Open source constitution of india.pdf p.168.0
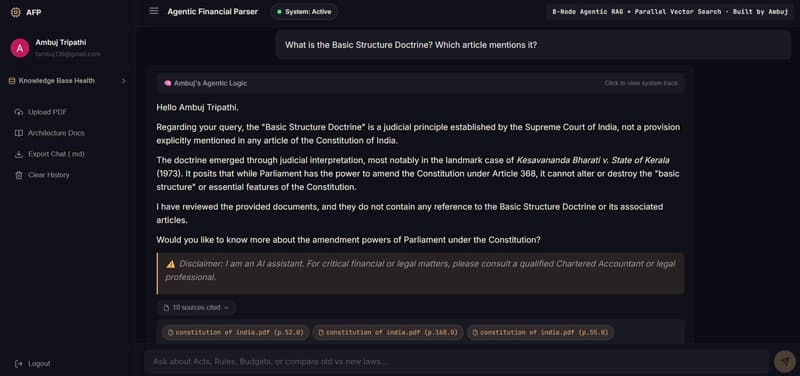Viewport: 800px width, 376px height. (388, 333)
